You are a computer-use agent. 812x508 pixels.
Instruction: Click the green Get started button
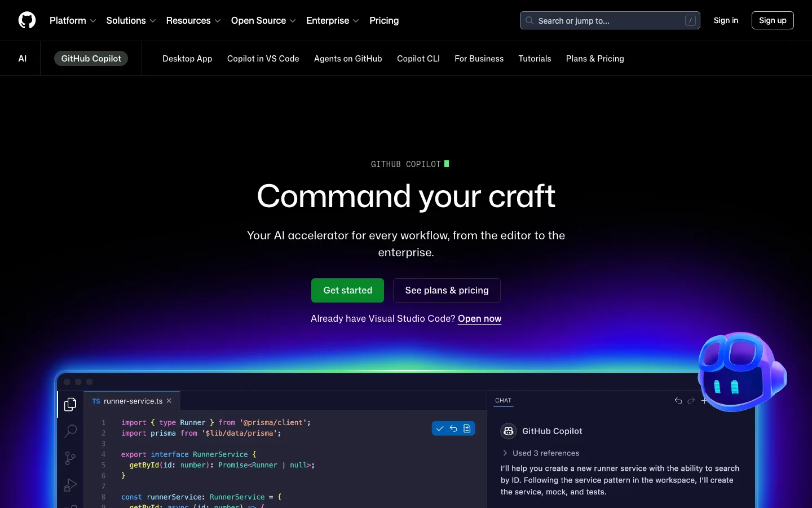click(347, 290)
